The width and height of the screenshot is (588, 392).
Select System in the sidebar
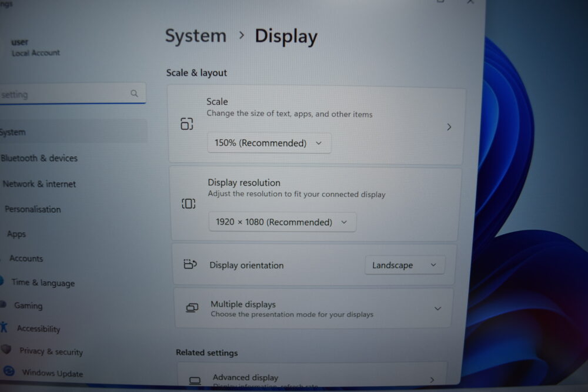coord(73,132)
